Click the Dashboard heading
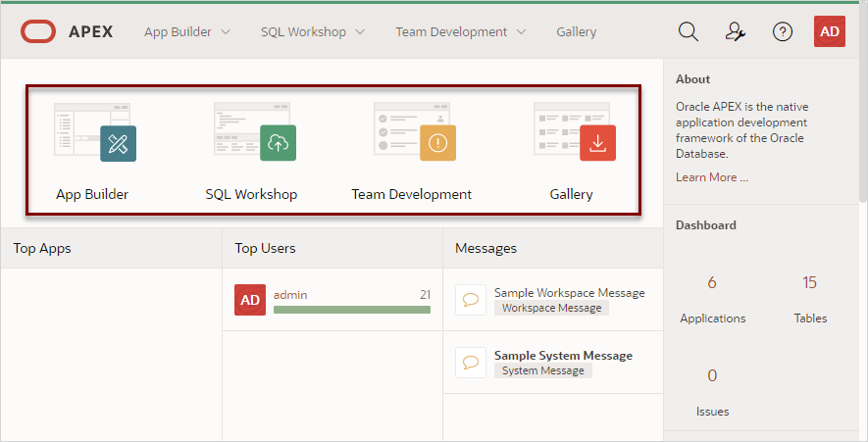Image resolution: width=868 pixels, height=442 pixels. tap(706, 225)
